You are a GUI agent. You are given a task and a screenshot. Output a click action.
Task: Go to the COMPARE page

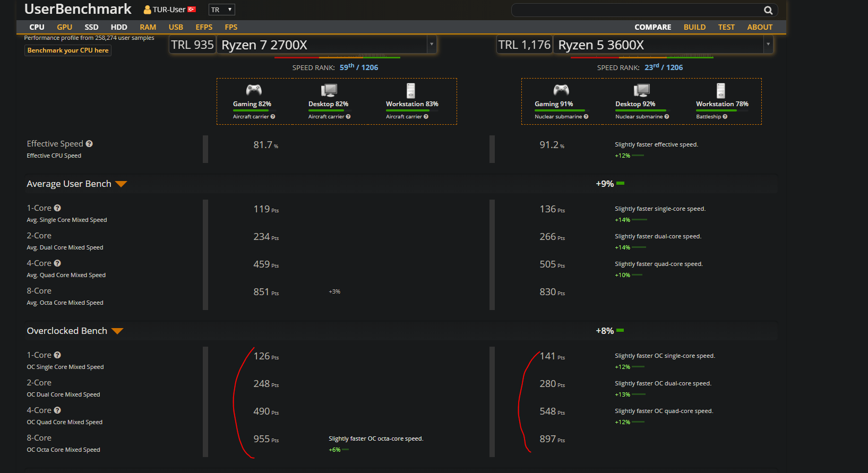[653, 27]
